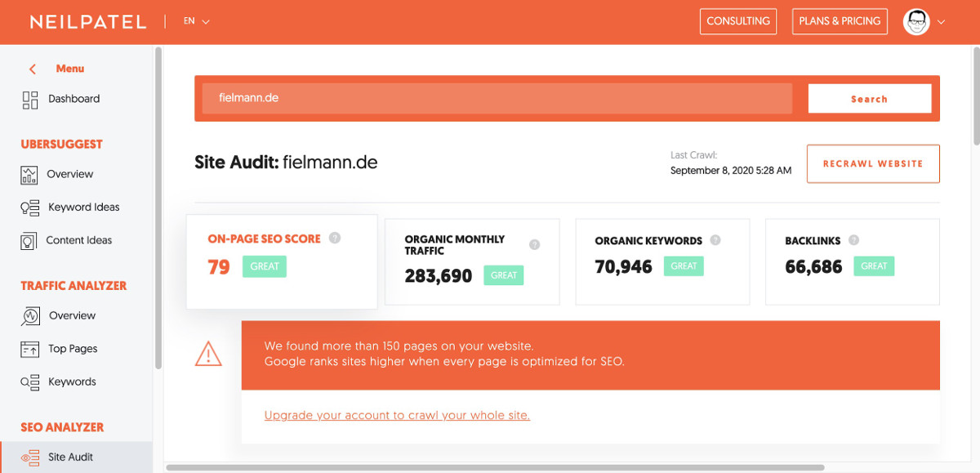Image resolution: width=980 pixels, height=473 pixels.
Task: Click the sidebar vertical scrollbar
Action: pyautogui.click(x=158, y=208)
